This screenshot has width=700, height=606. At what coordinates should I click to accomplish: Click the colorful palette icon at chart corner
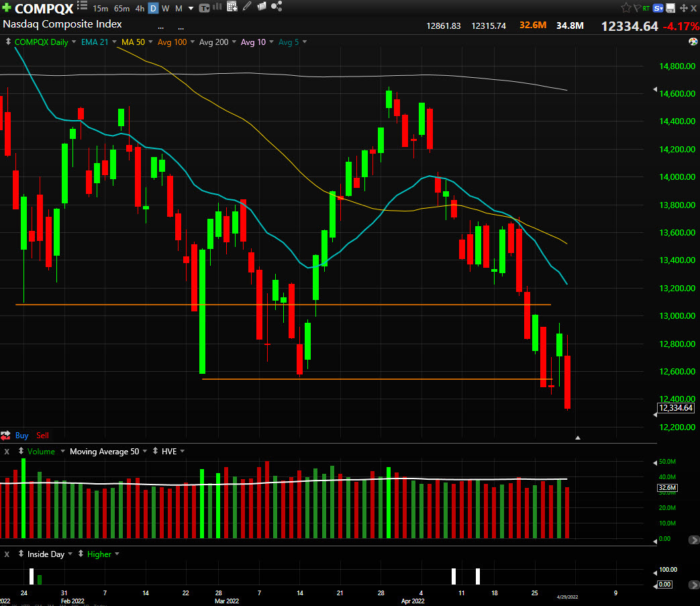(693, 42)
